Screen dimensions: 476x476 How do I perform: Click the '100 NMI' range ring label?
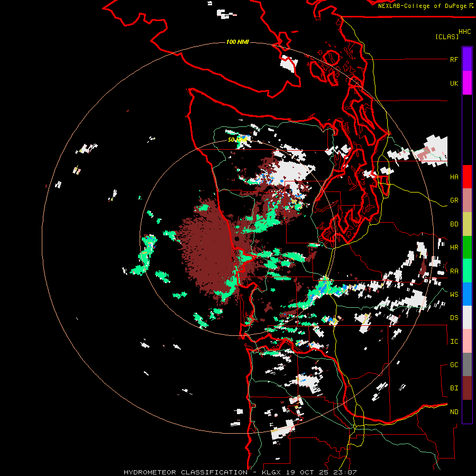click(x=237, y=42)
